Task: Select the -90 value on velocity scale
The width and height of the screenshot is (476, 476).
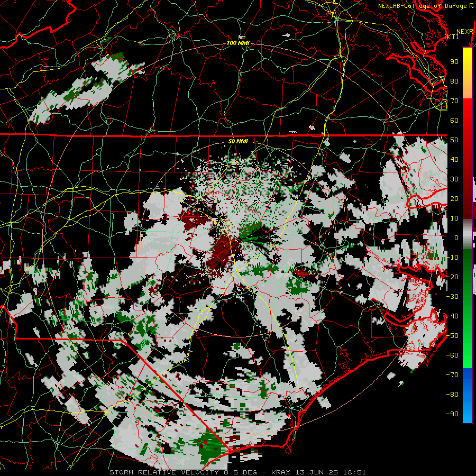Action: point(452,414)
